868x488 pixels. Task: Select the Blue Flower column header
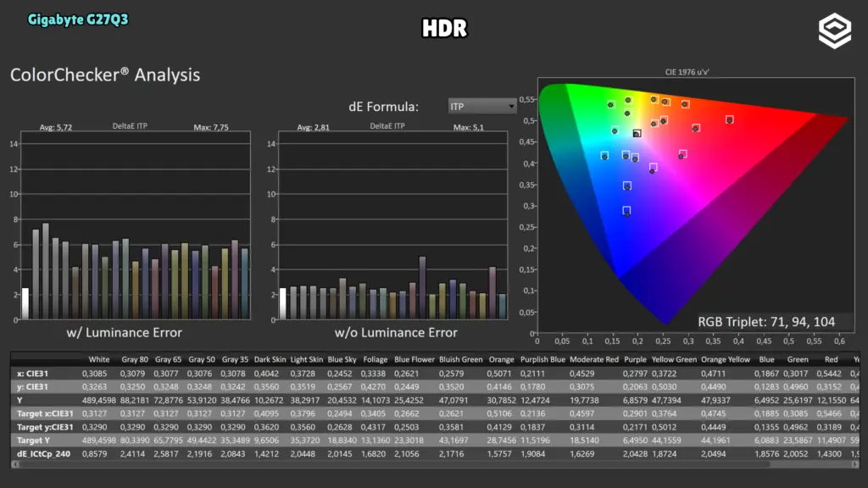[415, 359]
